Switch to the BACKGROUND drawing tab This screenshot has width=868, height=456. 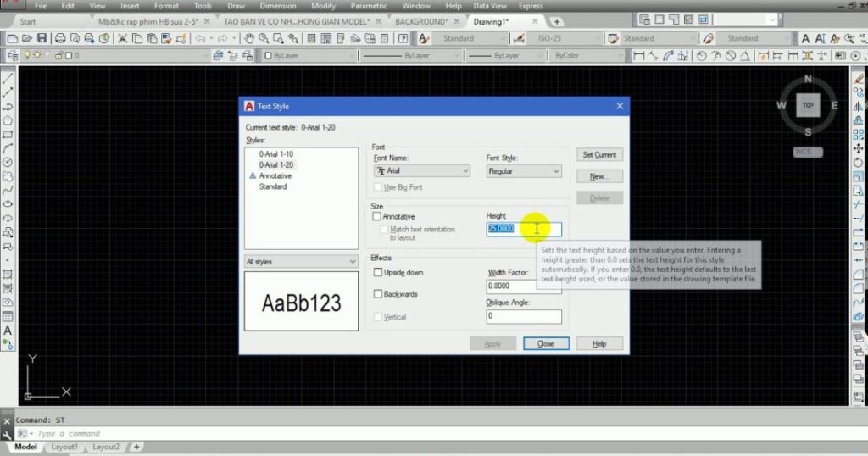[x=422, y=21]
